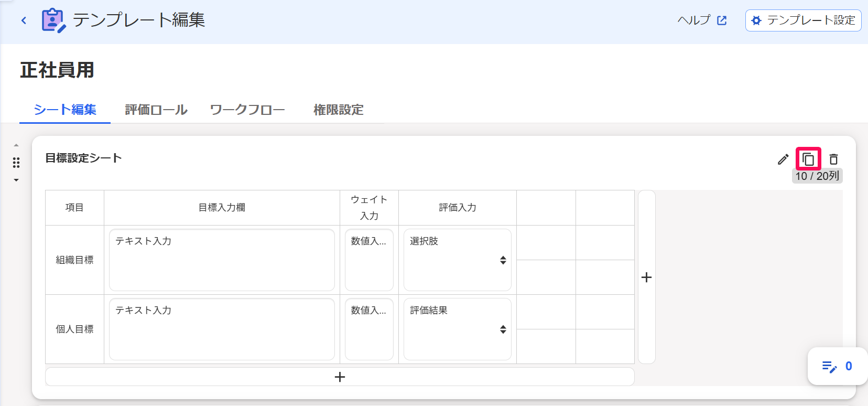Image resolution: width=868 pixels, height=406 pixels.
Task: Open the 評価結果 dropdown in 個人目標 row
Action: (x=458, y=329)
